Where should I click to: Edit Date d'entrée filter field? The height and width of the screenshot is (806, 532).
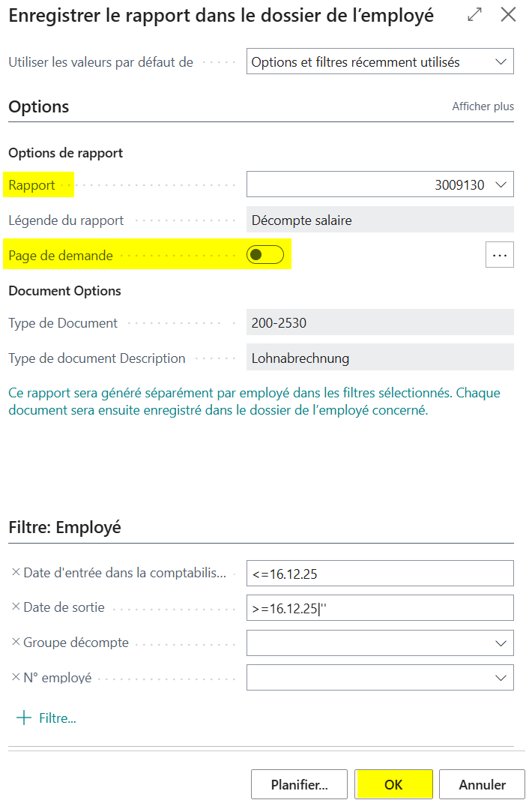point(380,573)
